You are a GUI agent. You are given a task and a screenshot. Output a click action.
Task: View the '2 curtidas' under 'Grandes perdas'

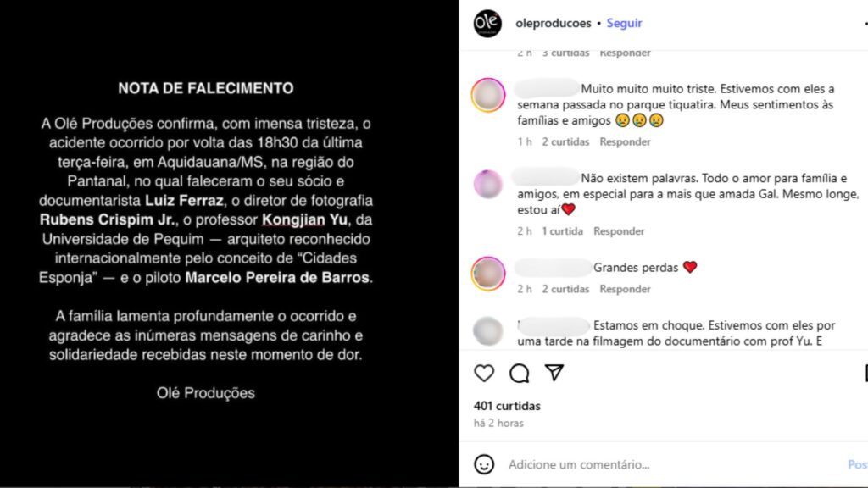pos(565,289)
